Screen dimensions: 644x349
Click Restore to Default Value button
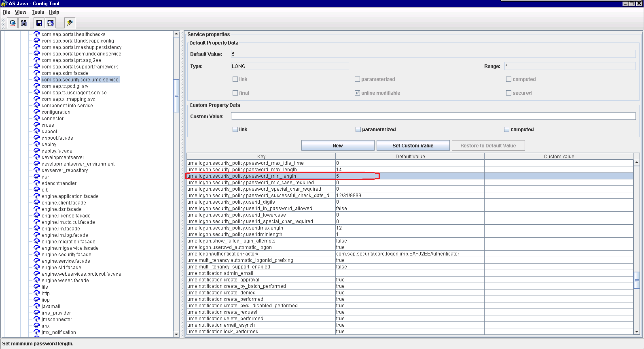coord(488,145)
